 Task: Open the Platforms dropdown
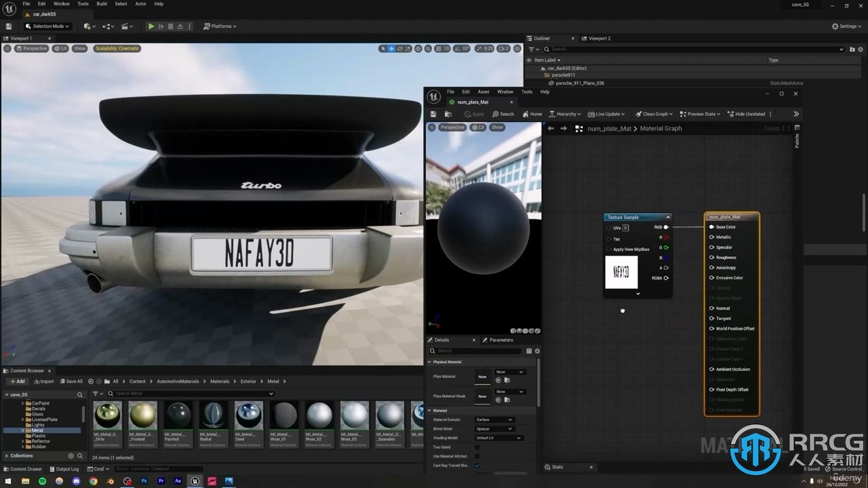coord(220,26)
